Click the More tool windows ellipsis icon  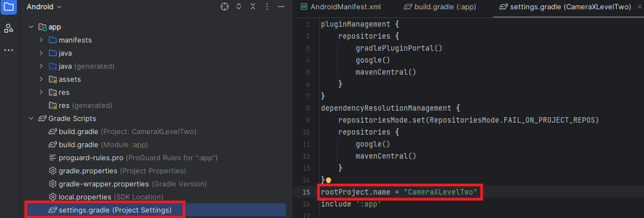click(x=9, y=50)
